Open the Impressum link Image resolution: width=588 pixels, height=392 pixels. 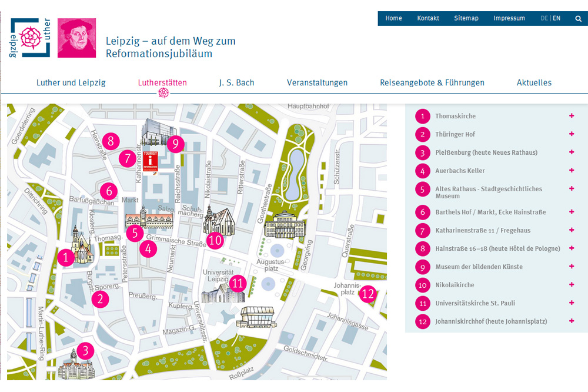pos(509,18)
